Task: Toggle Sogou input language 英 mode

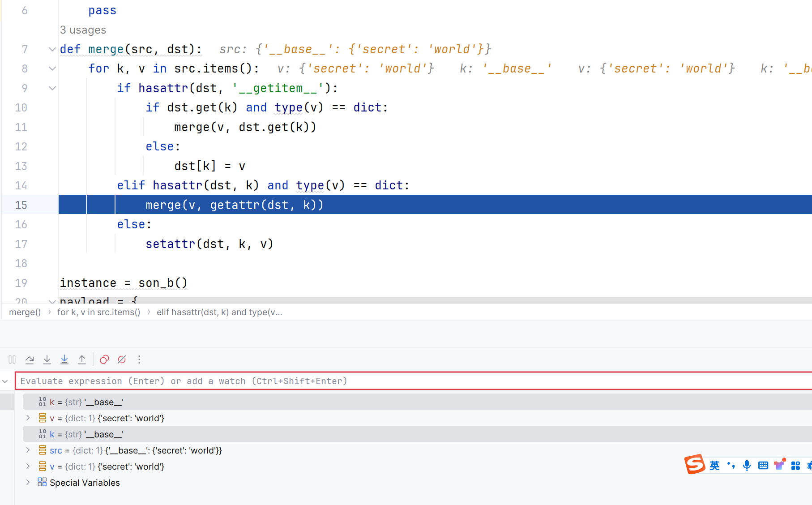Action: point(715,466)
